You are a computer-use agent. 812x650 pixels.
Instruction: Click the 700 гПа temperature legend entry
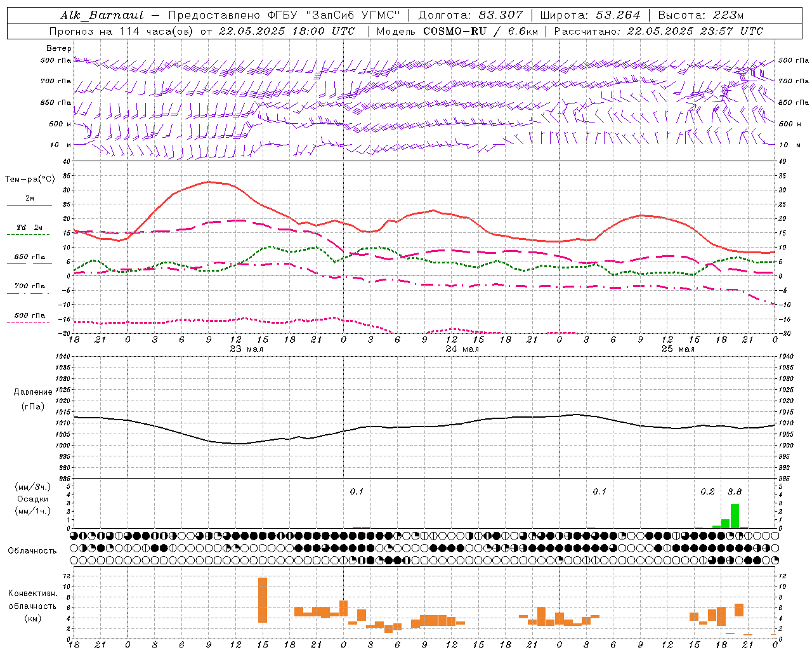[x=30, y=286]
